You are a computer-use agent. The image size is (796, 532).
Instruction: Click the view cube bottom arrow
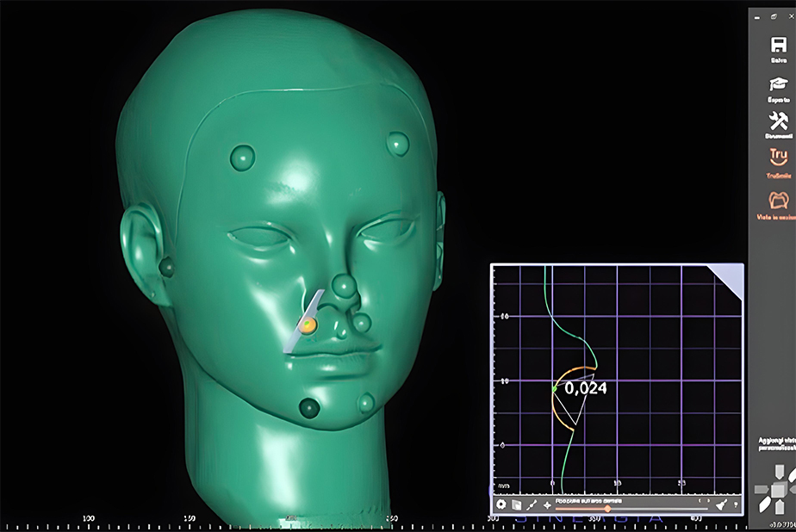778,506
